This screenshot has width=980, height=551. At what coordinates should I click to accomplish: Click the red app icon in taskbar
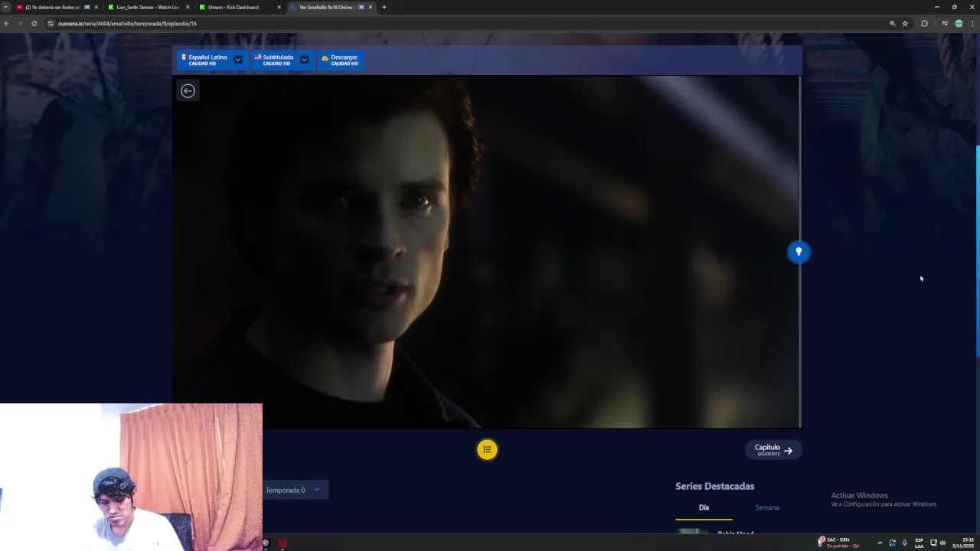282,543
